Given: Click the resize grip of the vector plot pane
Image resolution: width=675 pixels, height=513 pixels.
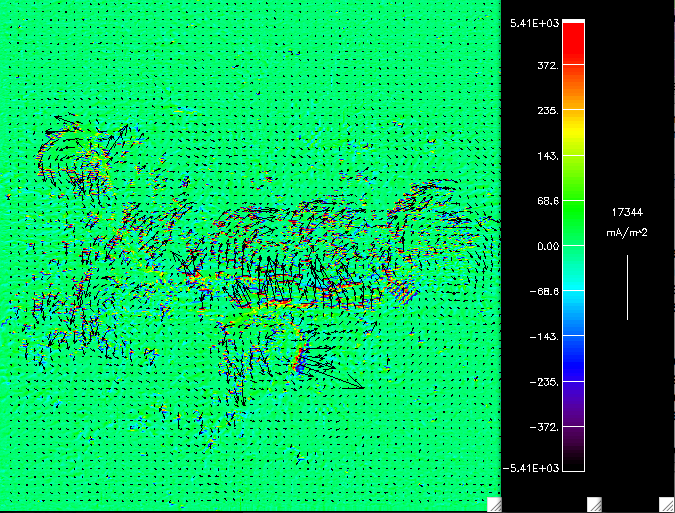Looking at the screenshot, I should tap(494, 505).
